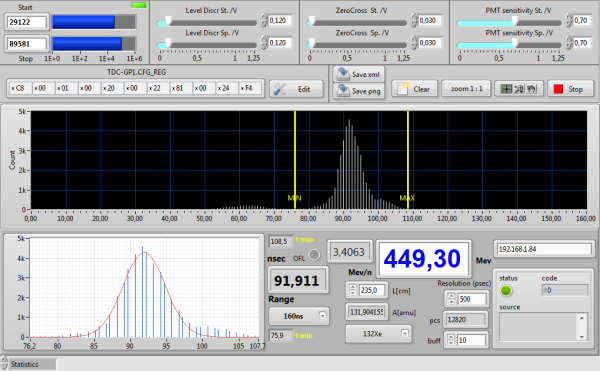Clear the acquired histogram
The width and height of the screenshot is (600, 371).
click(414, 89)
